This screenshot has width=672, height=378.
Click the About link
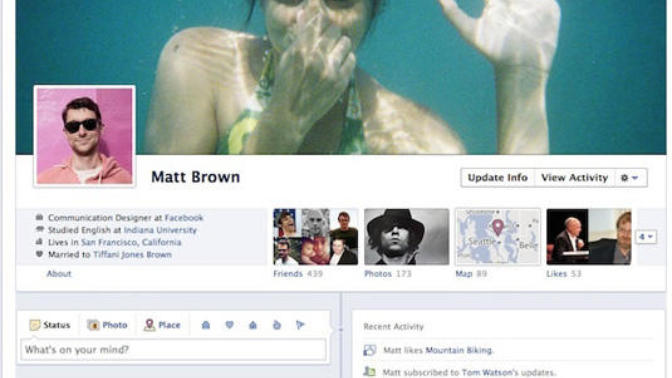point(59,274)
